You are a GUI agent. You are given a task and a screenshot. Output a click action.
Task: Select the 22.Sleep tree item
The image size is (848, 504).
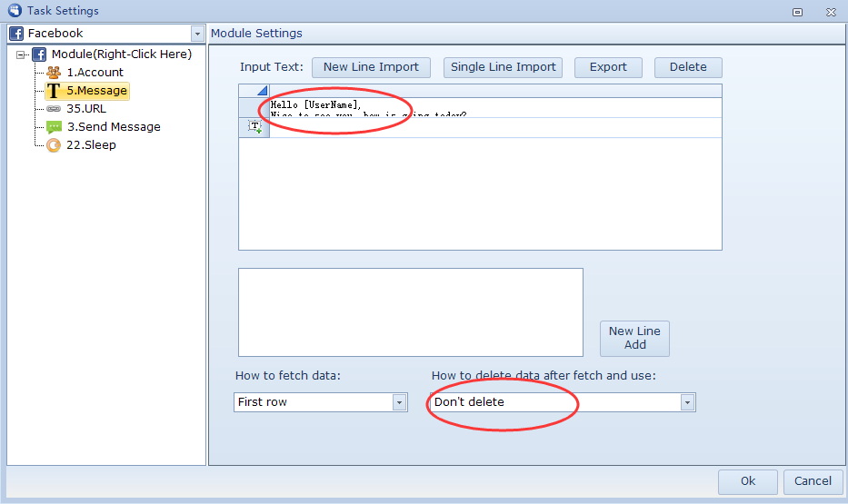tap(91, 145)
